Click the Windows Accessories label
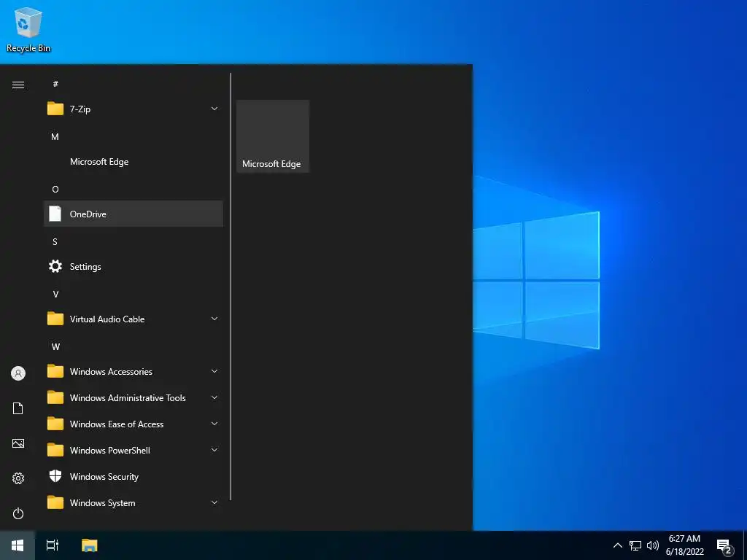747x560 pixels. click(x=111, y=371)
